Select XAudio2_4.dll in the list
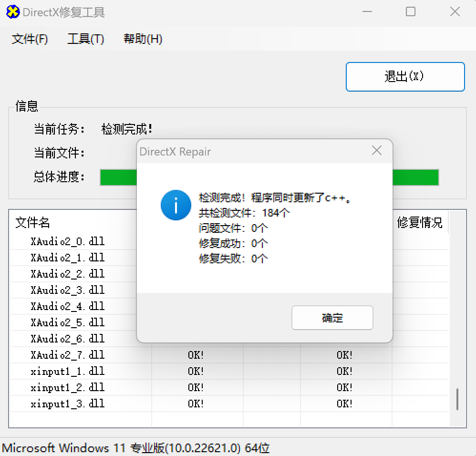This screenshot has height=456, width=476. pyautogui.click(x=67, y=306)
